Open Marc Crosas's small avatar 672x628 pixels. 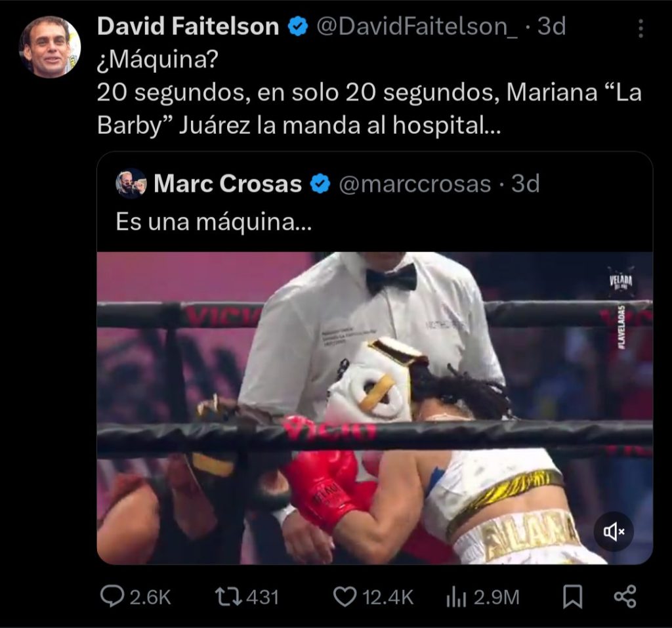pos(131,184)
